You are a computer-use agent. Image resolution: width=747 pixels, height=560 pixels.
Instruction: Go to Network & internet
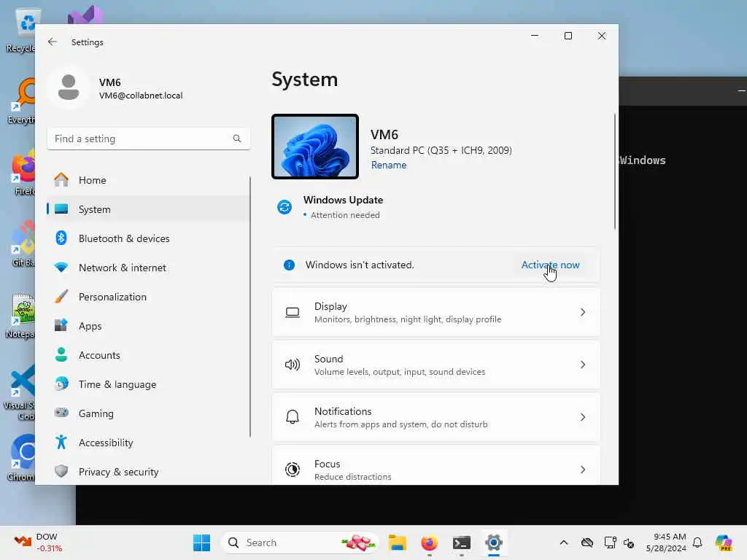[x=149, y=268]
